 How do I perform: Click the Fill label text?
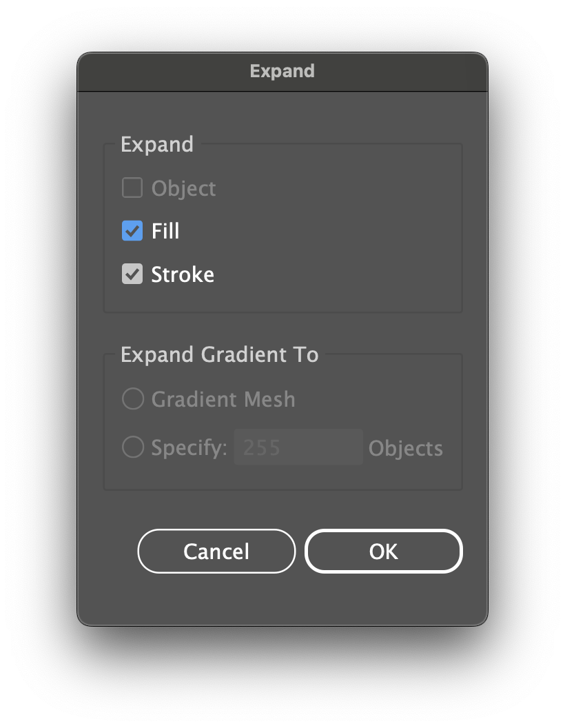[x=165, y=231]
